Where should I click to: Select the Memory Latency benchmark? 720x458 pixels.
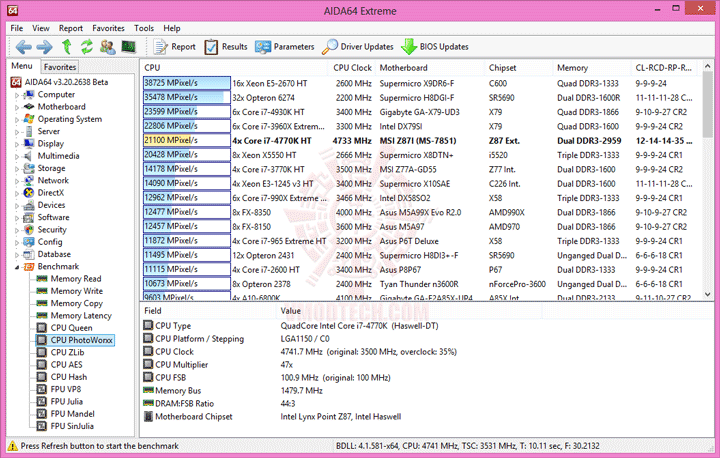pos(81,316)
